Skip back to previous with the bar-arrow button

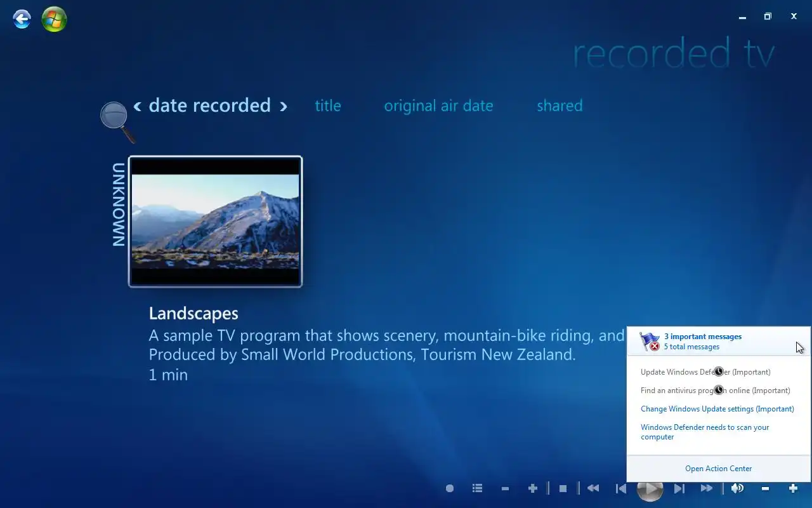tap(621, 488)
